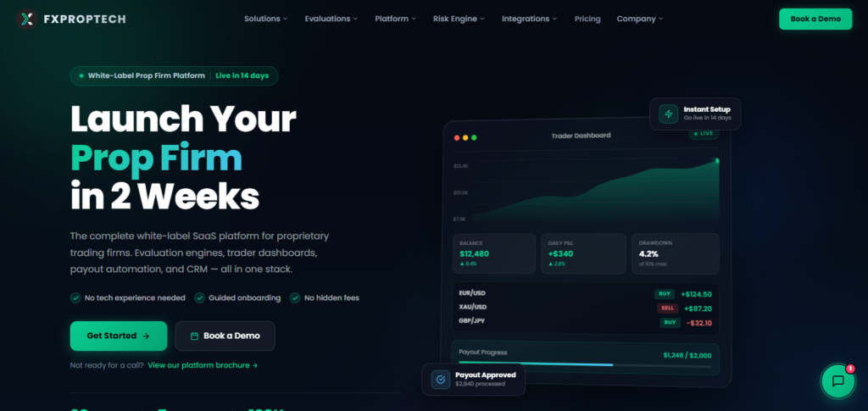This screenshot has width=868, height=411.
Task: Click the -$32.10 loss value
Action: click(x=699, y=323)
